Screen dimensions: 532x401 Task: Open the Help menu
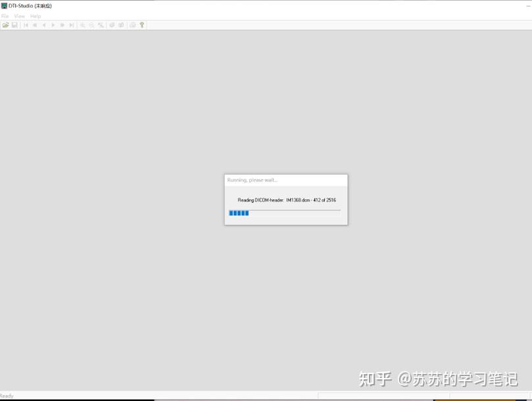pyautogui.click(x=34, y=16)
